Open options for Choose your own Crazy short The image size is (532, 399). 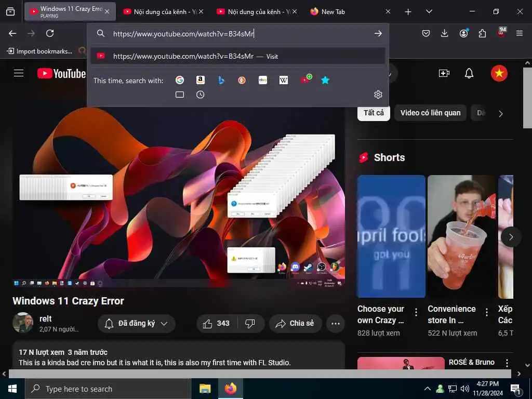click(416, 312)
